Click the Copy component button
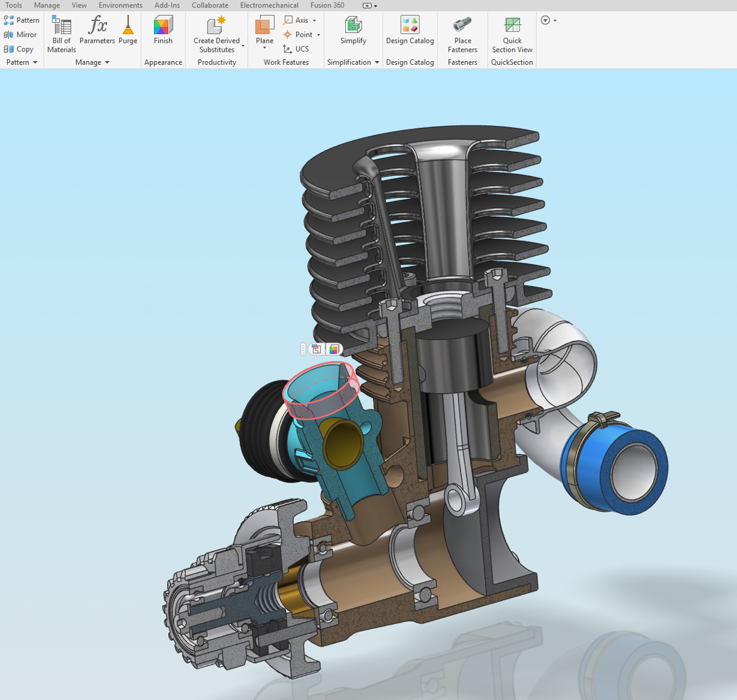This screenshot has height=700, width=737. point(19,49)
